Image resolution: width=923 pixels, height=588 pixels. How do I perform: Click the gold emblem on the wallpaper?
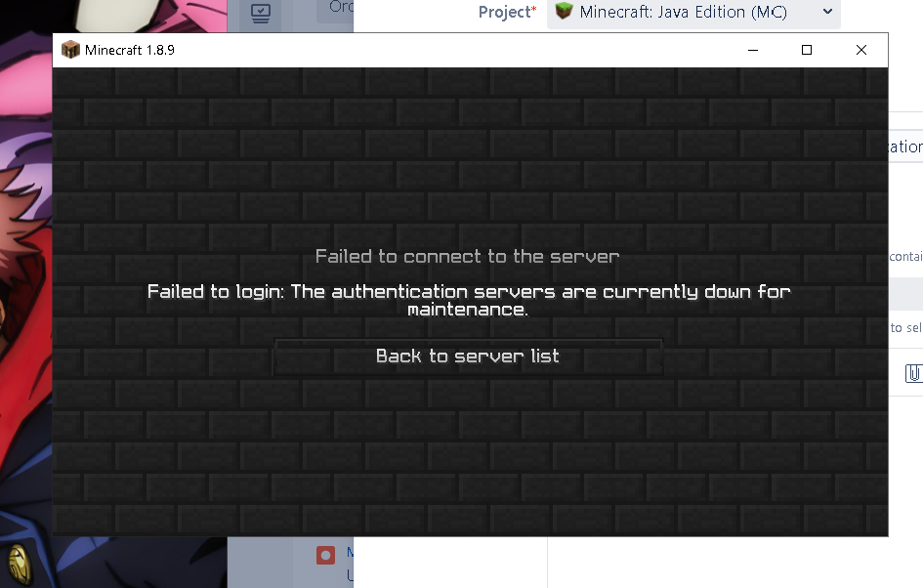pyautogui.click(x=19, y=564)
